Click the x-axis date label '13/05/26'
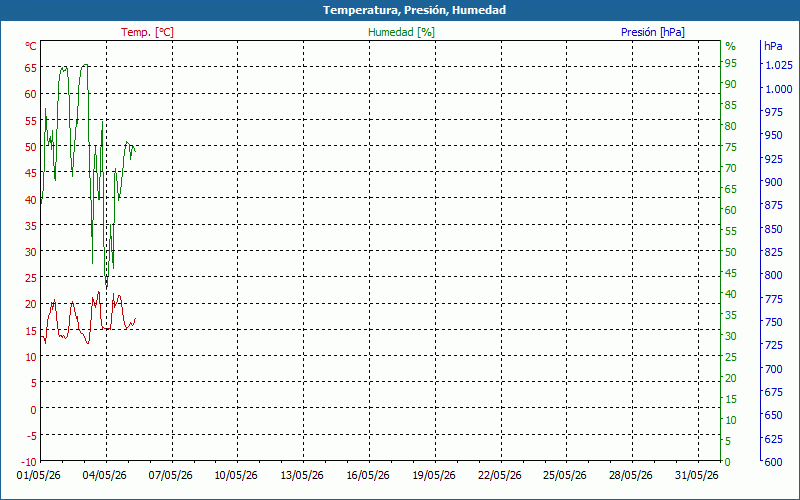800x500 pixels. pos(302,476)
